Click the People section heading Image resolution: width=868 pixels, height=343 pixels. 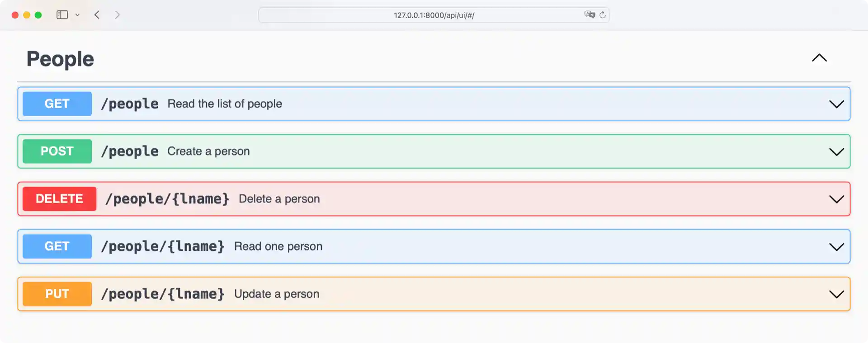point(60,59)
